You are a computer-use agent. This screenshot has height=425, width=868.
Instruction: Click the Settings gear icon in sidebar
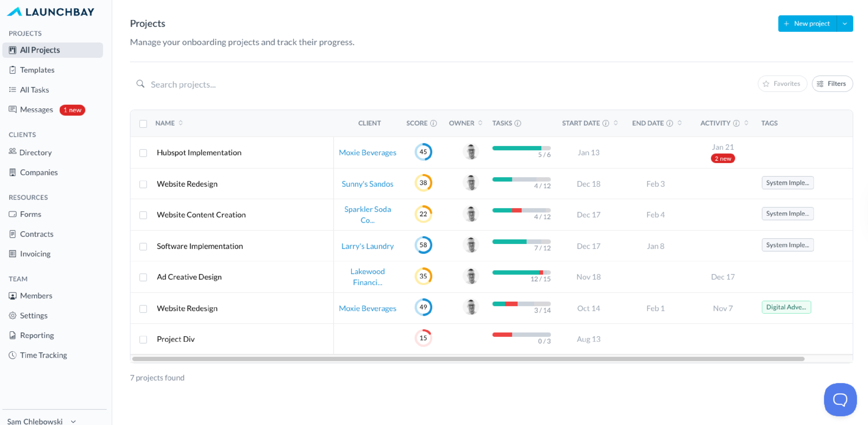point(12,315)
